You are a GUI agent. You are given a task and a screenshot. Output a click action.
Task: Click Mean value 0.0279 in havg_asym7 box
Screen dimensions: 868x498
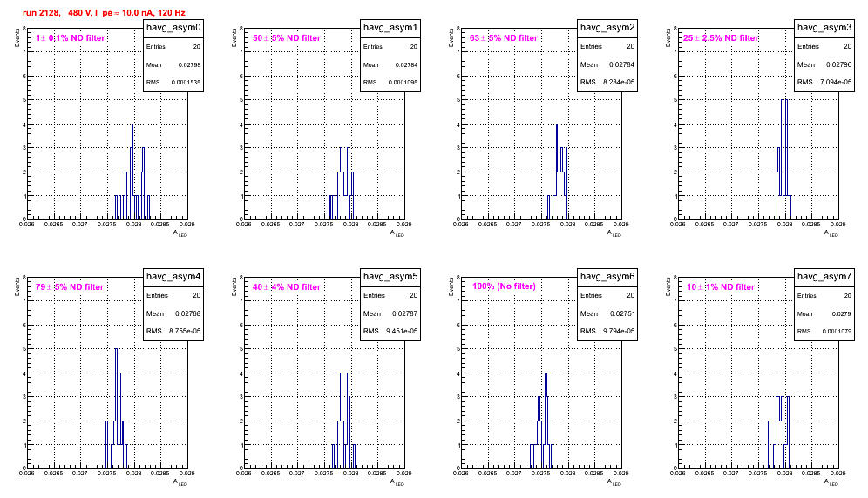[x=842, y=313]
